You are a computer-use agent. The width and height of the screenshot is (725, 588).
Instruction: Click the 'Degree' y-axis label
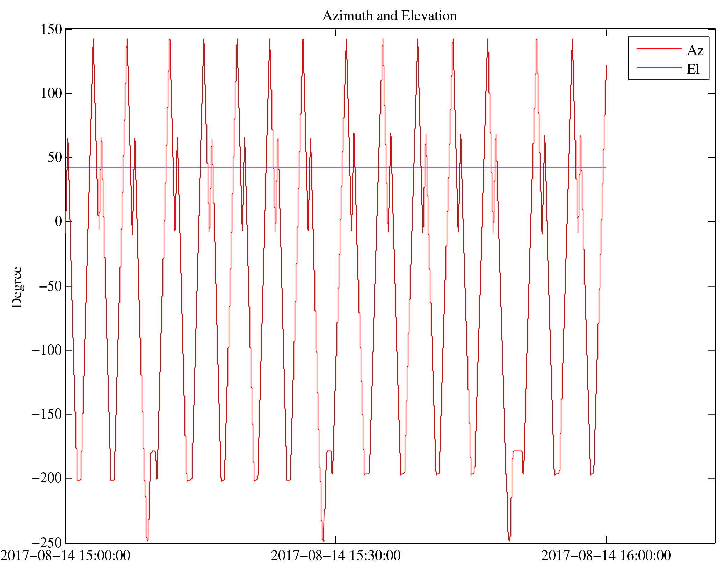[17, 287]
